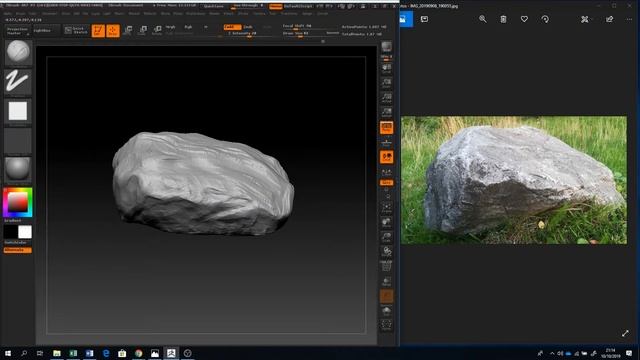Enable the Zadd sculpt mode
This screenshot has height=360, width=640.
[232, 27]
